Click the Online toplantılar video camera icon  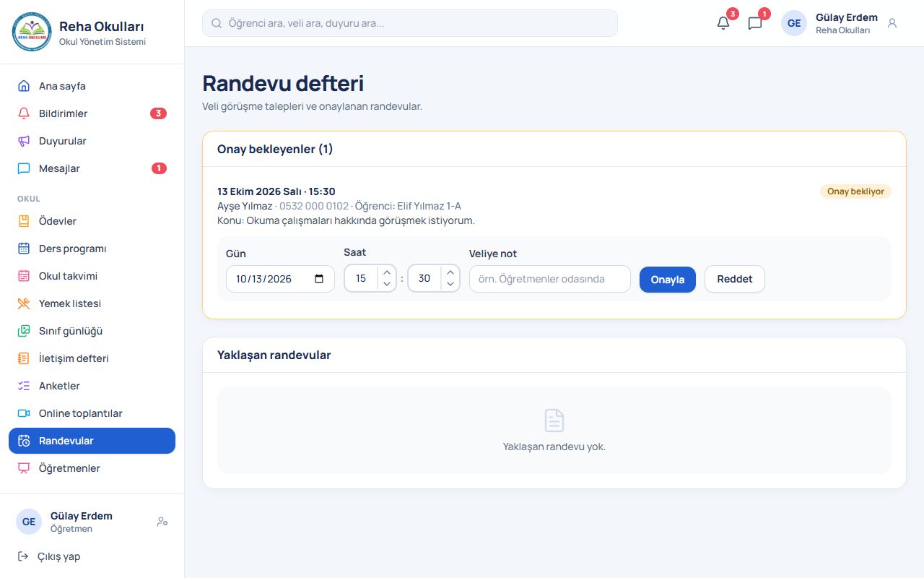24,413
